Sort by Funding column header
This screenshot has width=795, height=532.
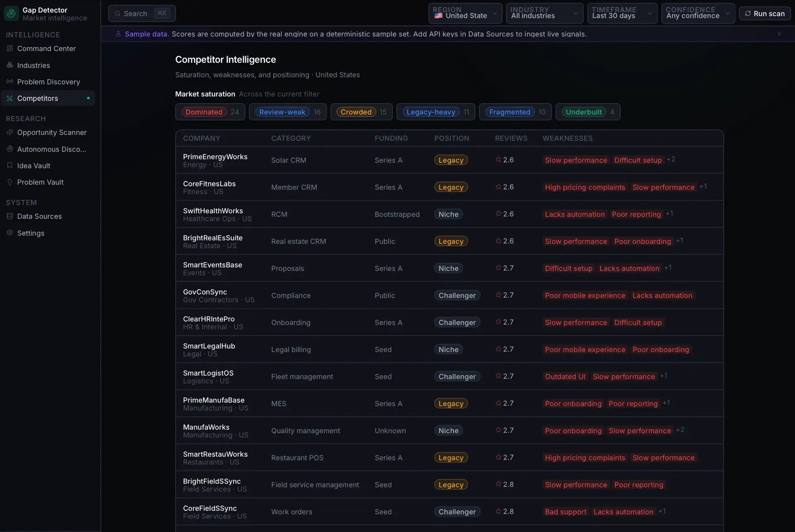coord(391,138)
